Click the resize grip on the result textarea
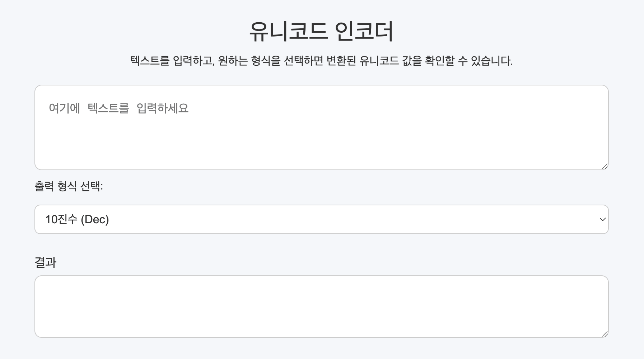 (x=605, y=334)
